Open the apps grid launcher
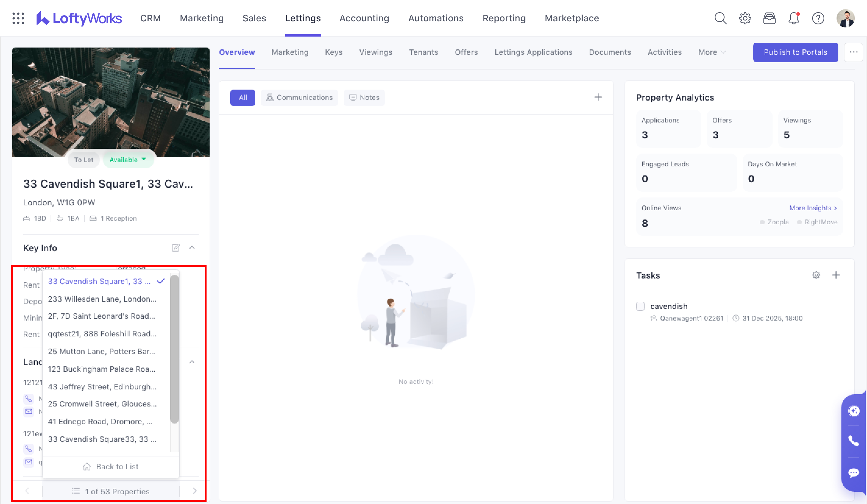 (x=18, y=18)
